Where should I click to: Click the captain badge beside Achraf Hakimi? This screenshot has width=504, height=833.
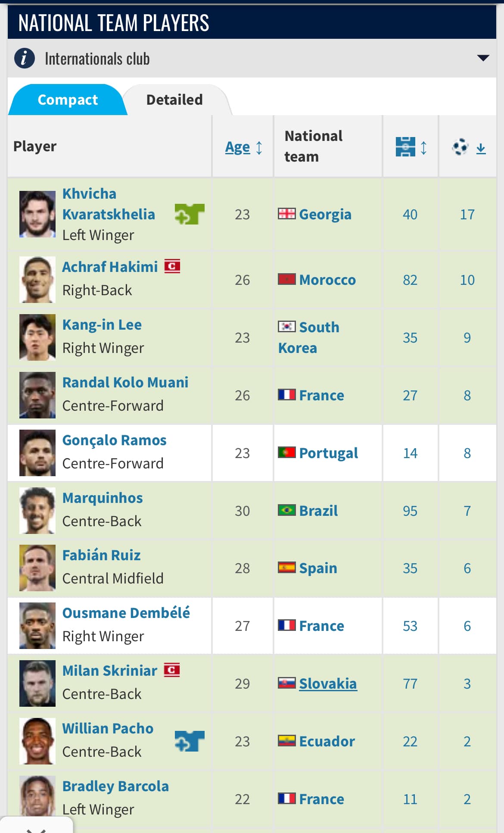(x=172, y=266)
